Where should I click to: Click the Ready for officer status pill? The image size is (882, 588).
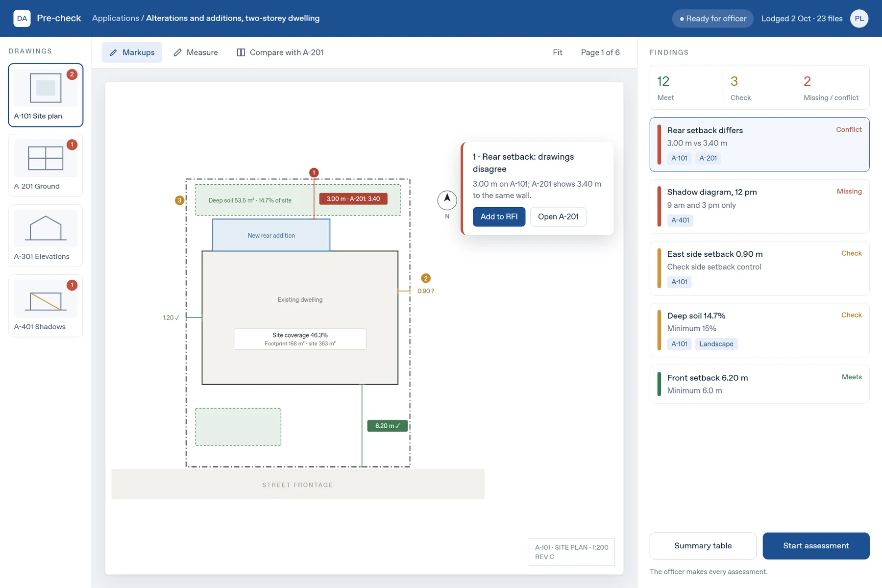coord(713,19)
